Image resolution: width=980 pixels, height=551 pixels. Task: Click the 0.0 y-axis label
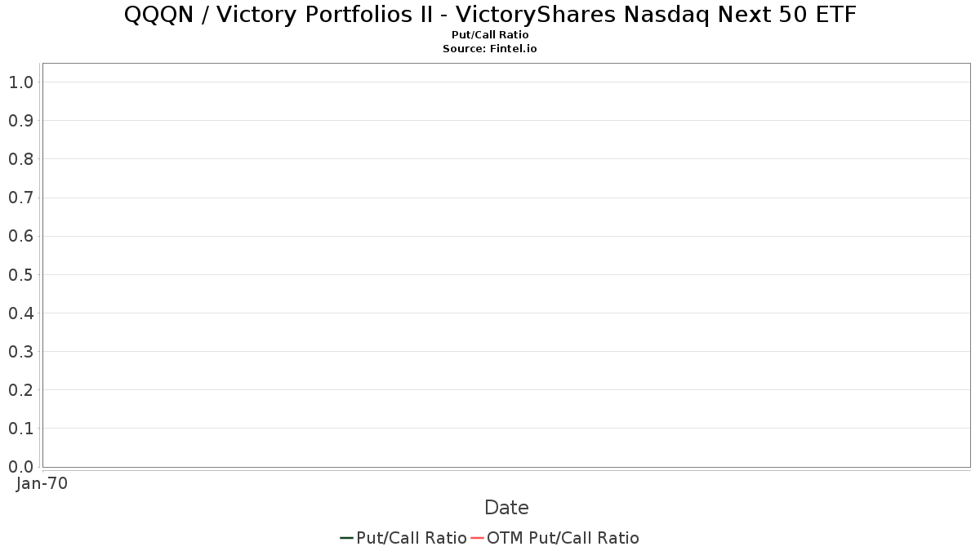pos(20,467)
